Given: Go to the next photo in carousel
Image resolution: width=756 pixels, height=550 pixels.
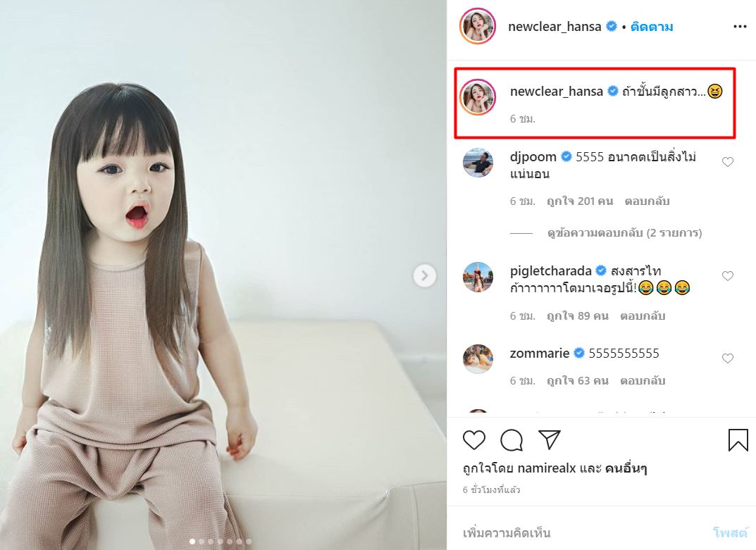Looking at the screenshot, I should coord(424,276).
